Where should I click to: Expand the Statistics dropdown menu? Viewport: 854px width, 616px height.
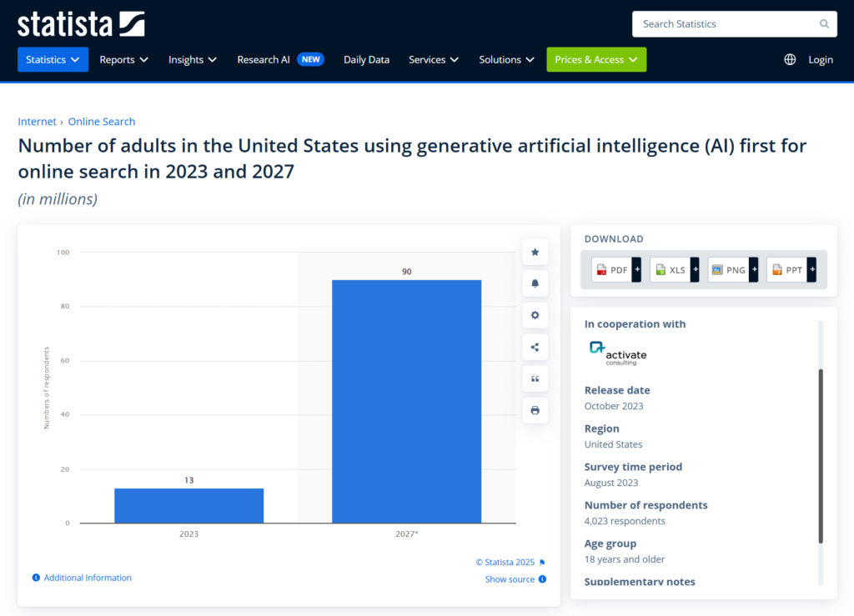click(53, 60)
